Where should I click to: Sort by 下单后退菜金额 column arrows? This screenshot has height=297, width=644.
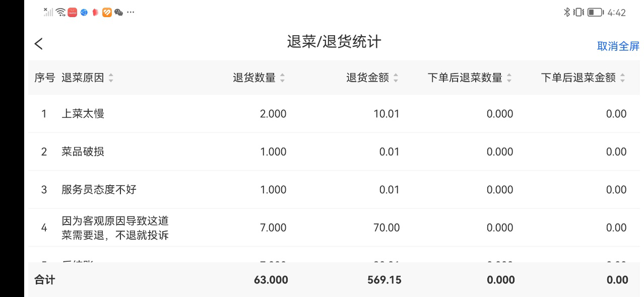tap(622, 78)
